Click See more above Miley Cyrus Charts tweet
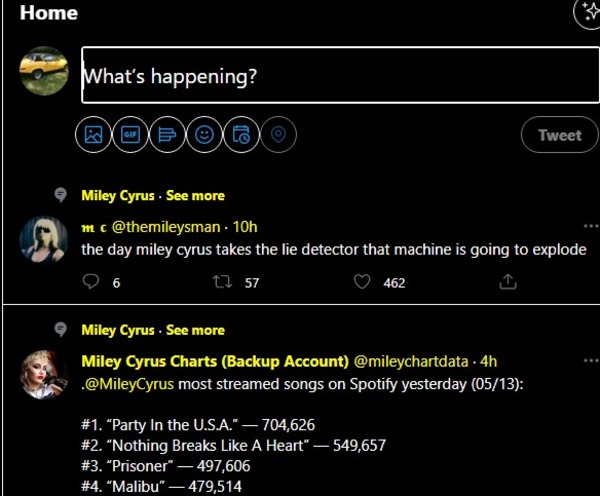600x496 pixels. pos(195,330)
